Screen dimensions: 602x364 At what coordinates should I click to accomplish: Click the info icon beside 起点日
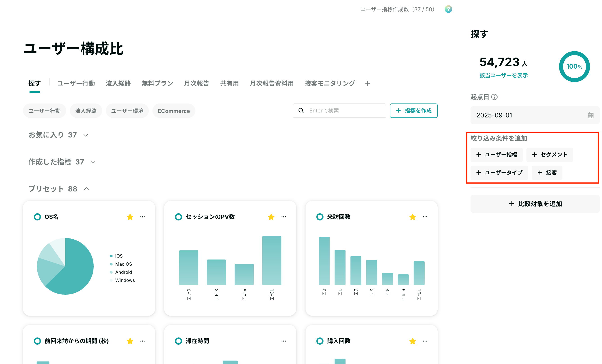click(494, 97)
